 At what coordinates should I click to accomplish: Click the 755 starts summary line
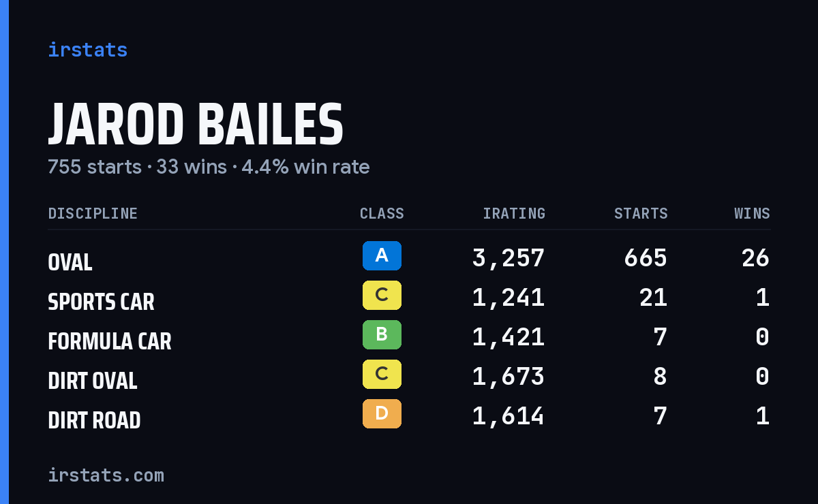coord(209,167)
